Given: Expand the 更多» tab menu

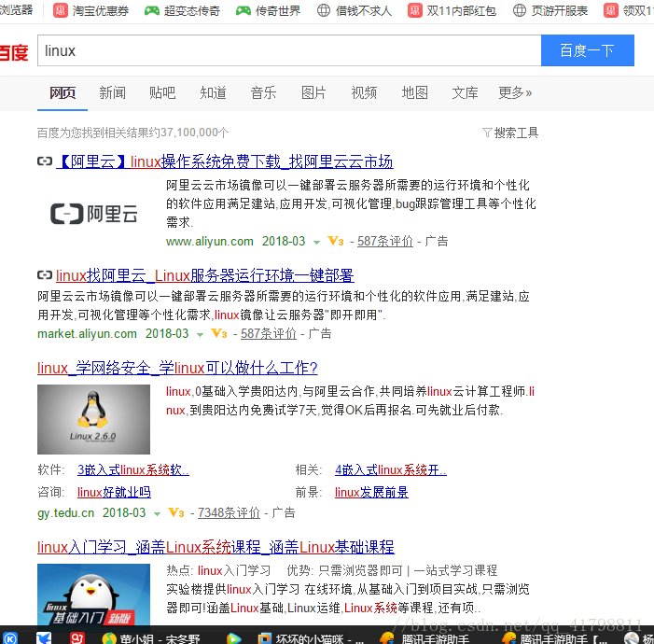Looking at the screenshot, I should [x=515, y=92].
